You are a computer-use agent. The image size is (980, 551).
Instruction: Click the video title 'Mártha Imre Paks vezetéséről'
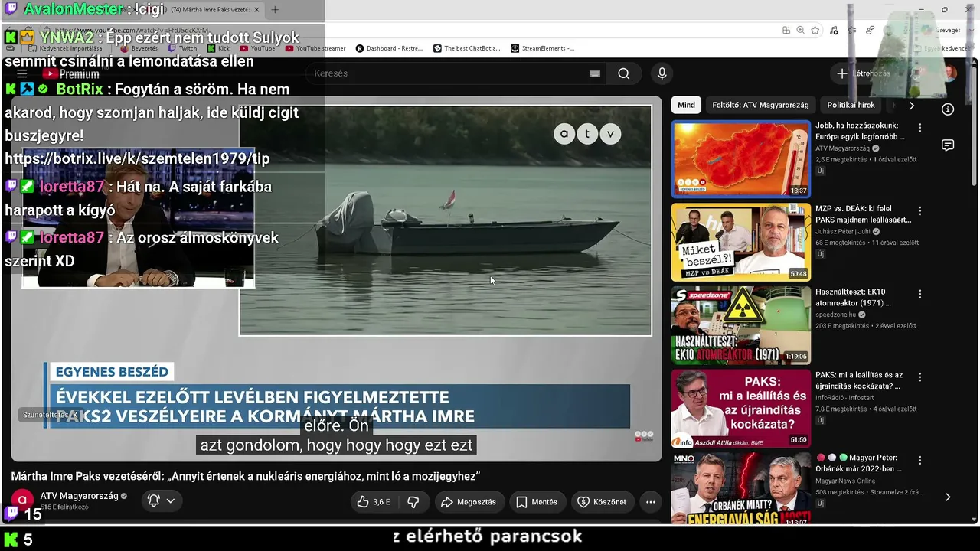(x=245, y=477)
